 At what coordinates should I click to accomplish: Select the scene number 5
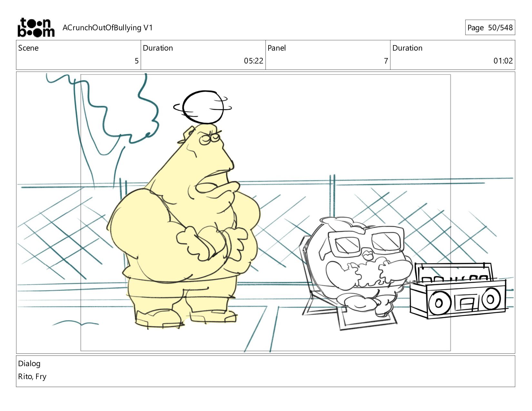coord(137,61)
